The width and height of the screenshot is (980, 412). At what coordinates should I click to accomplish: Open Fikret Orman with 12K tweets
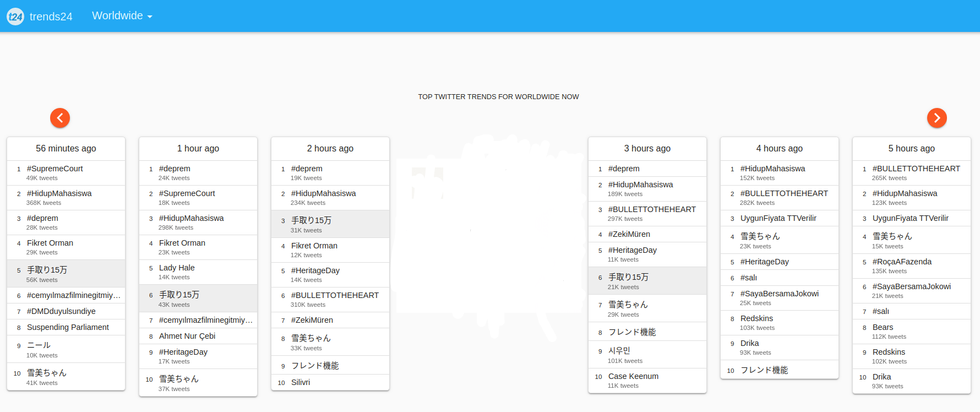click(314, 246)
